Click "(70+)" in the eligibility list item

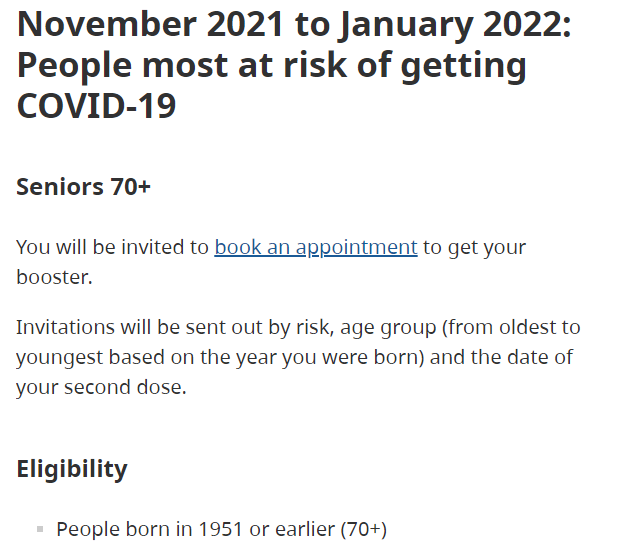click(363, 529)
